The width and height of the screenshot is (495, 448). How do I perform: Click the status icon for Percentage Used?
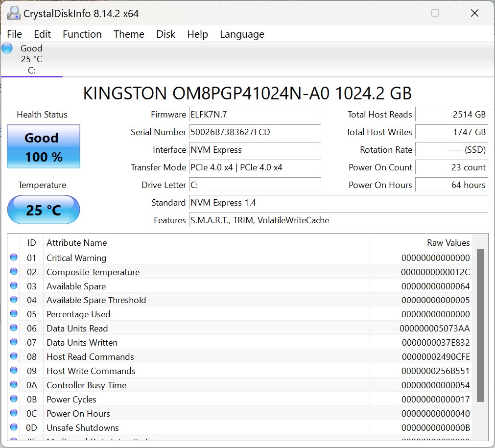tap(14, 314)
